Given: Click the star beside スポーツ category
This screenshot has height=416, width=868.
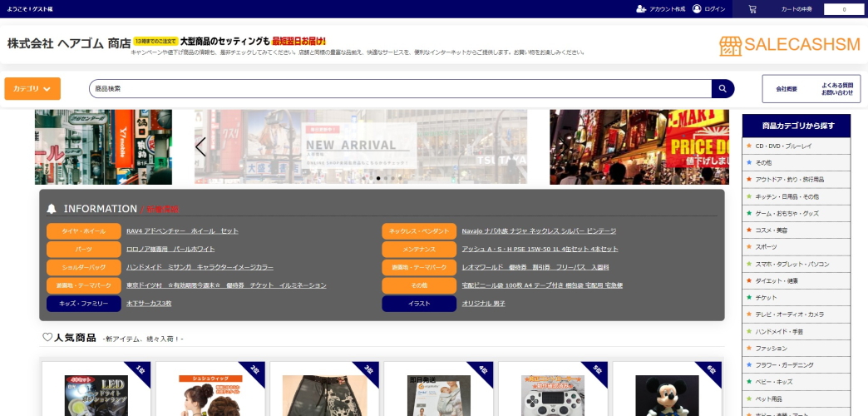Looking at the screenshot, I should pyautogui.click(x=749, y=246).
